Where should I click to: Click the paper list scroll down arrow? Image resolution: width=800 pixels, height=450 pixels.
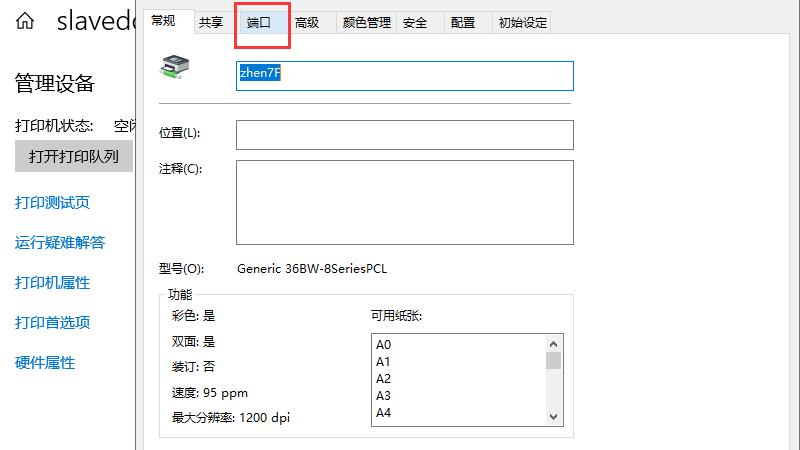553,415
